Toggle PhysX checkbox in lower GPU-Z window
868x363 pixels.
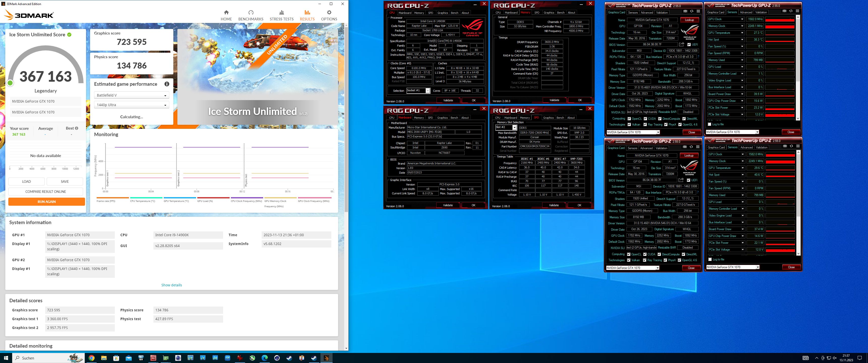click(665, 260)
